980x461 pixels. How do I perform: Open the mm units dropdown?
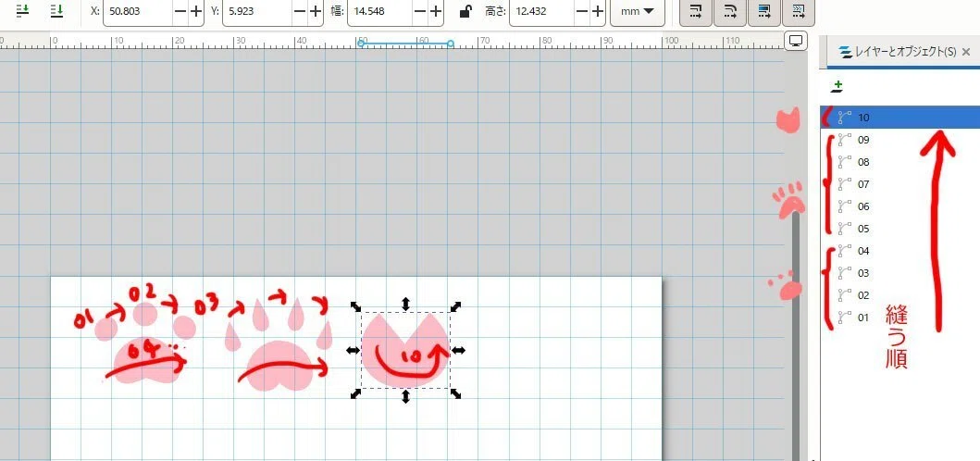tap(637, 11)
